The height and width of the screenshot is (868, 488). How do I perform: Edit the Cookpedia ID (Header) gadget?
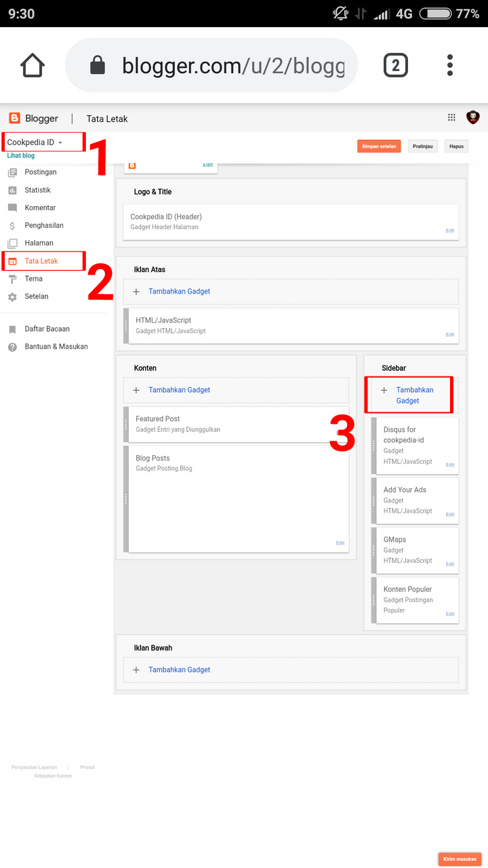click(x=450, y=231)
